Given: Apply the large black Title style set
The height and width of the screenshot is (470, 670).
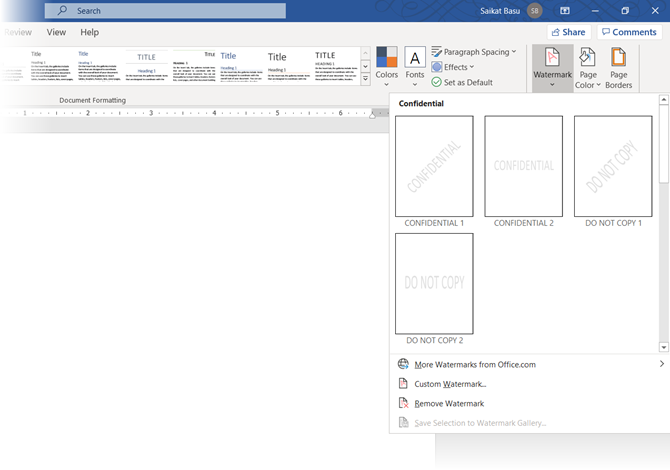Looking at the screenshot, I should coord(289,66).
